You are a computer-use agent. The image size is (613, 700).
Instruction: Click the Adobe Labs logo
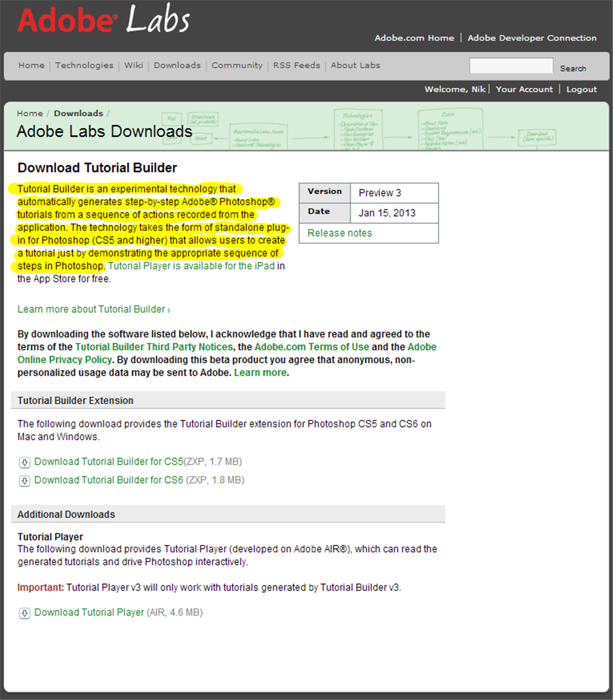[103, 20]
